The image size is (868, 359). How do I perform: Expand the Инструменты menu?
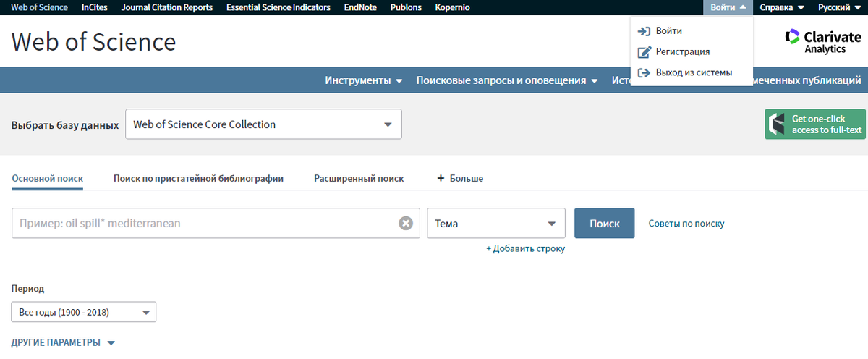click(364, 80)
